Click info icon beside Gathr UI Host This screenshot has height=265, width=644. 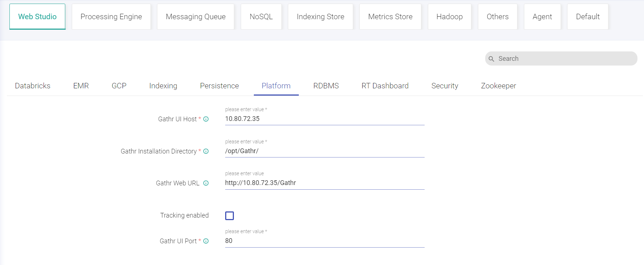(x=206, y=119)
